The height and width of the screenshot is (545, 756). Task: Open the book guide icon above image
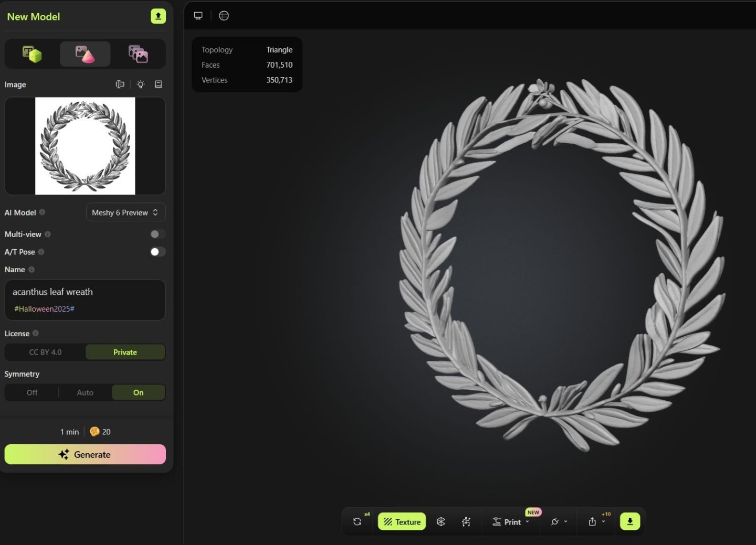[x=159, y=84]
